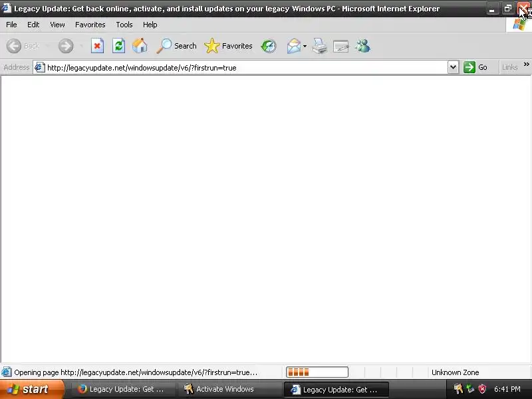This screenshot has height=399, width=532.
Task: Click the Forward navigation arrow
Action: (66, 46)
